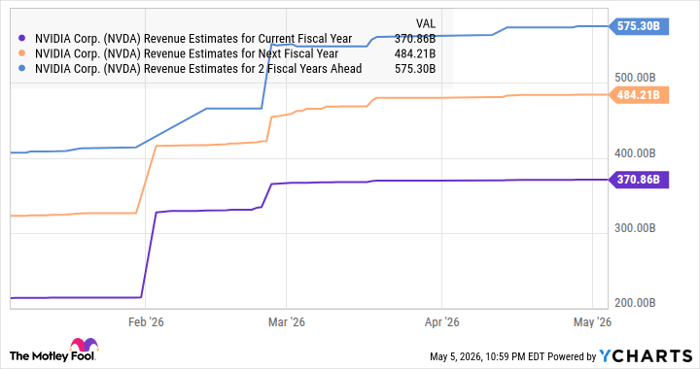Select the orange 484.21B value tag
Viewport: 700px width, 369px height.
[x=639, y=95]
